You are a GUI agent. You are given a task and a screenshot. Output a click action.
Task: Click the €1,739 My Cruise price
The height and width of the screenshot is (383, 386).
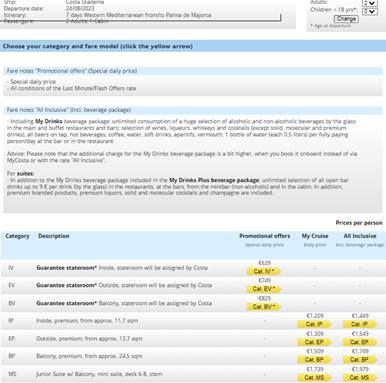(315, 369)
